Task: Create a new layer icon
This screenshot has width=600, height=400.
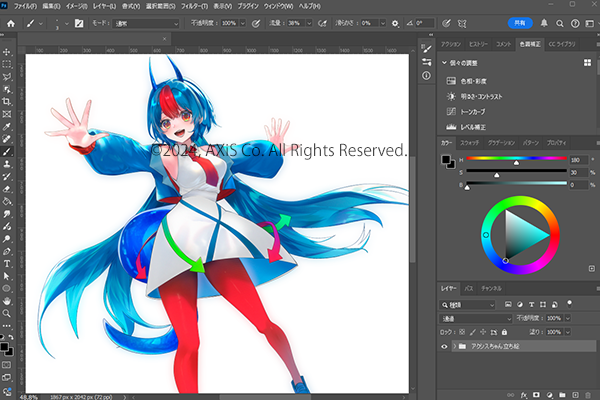Action: click(575, 395)
